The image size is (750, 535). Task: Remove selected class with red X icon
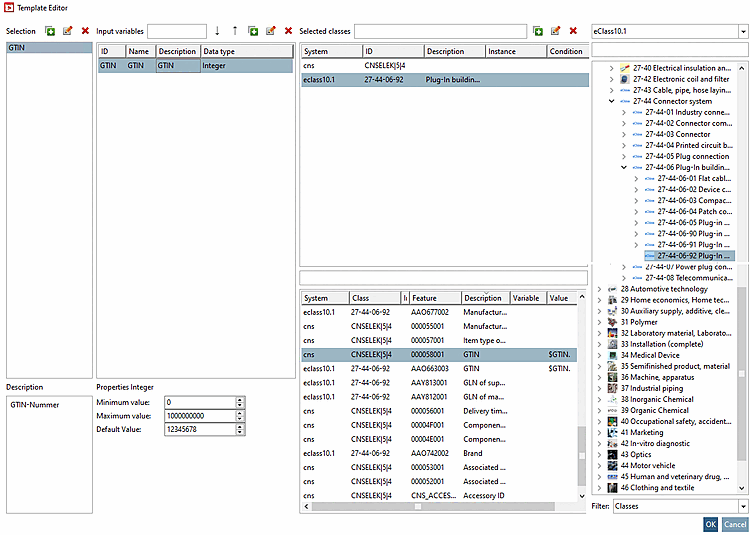[x=573, y=32]
